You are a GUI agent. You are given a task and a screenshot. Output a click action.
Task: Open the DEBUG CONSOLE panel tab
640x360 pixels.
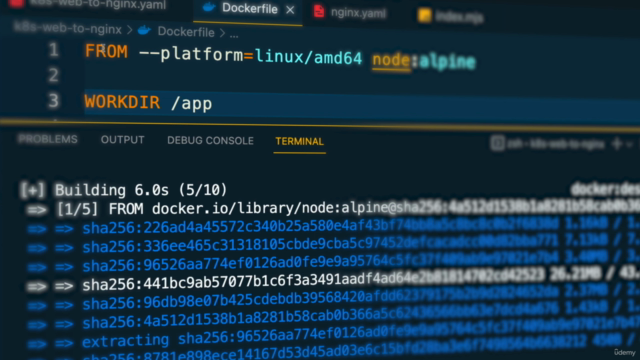point(210,140)
